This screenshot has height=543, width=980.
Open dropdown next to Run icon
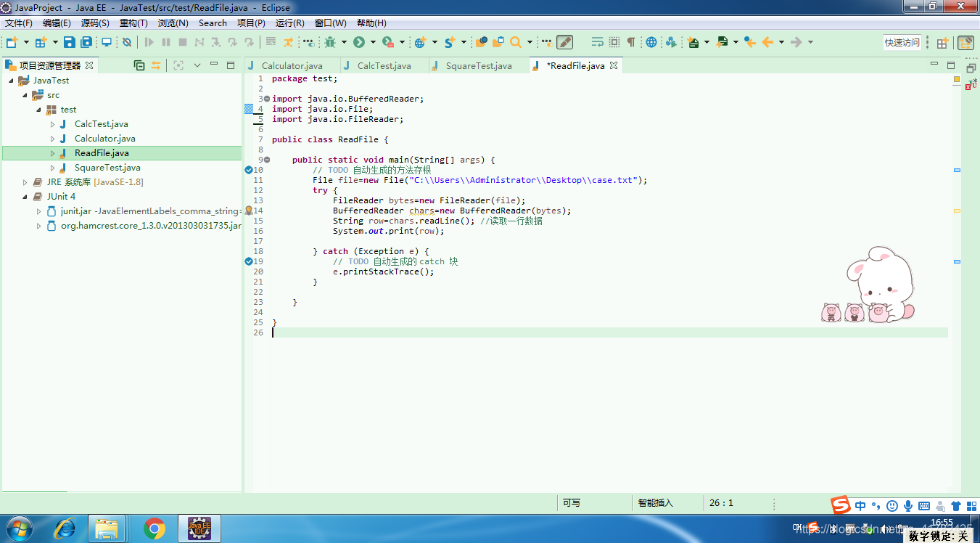373,42
